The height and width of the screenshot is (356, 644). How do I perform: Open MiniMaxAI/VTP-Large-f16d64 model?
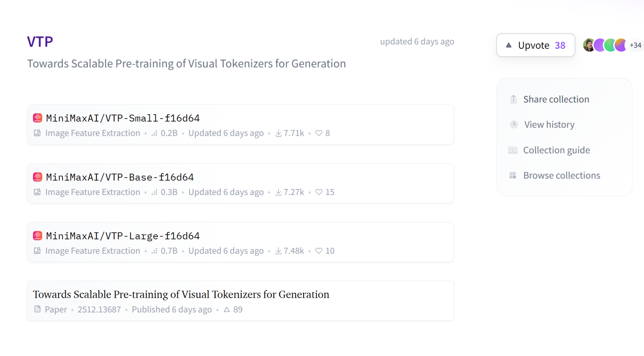[x=123, y=236]
